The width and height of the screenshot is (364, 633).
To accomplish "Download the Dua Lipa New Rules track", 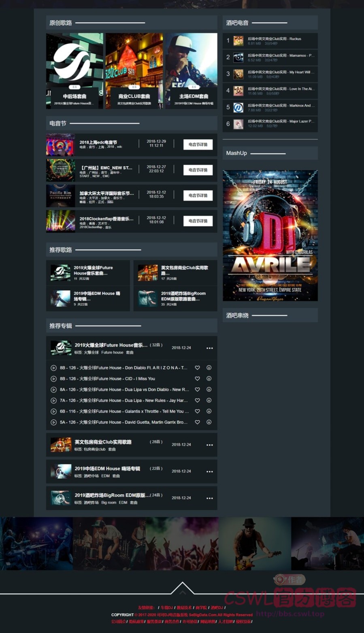I will click(x=209, y=401).
